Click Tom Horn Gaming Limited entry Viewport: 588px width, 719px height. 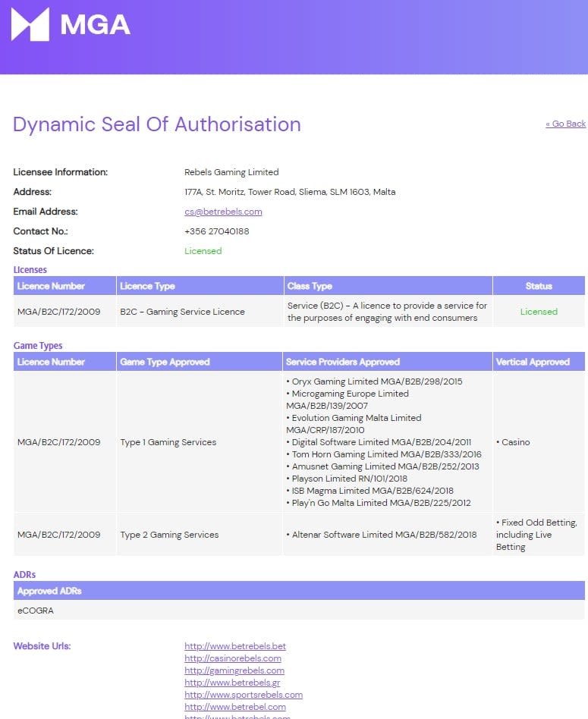(x=384, y=454)
